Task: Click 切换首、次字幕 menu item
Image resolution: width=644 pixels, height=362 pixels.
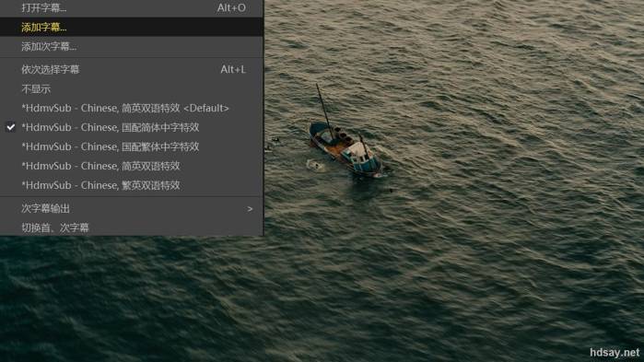Action: (x=132, y=228)
